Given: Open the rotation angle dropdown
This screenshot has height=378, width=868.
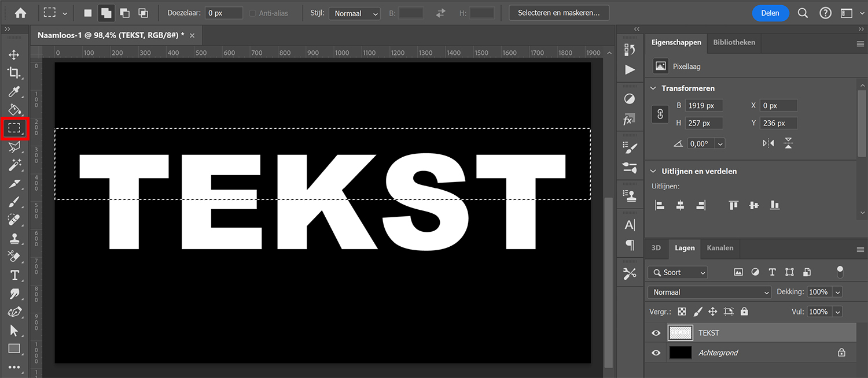Looking at the screenshot, I should [x=720, y=144].
